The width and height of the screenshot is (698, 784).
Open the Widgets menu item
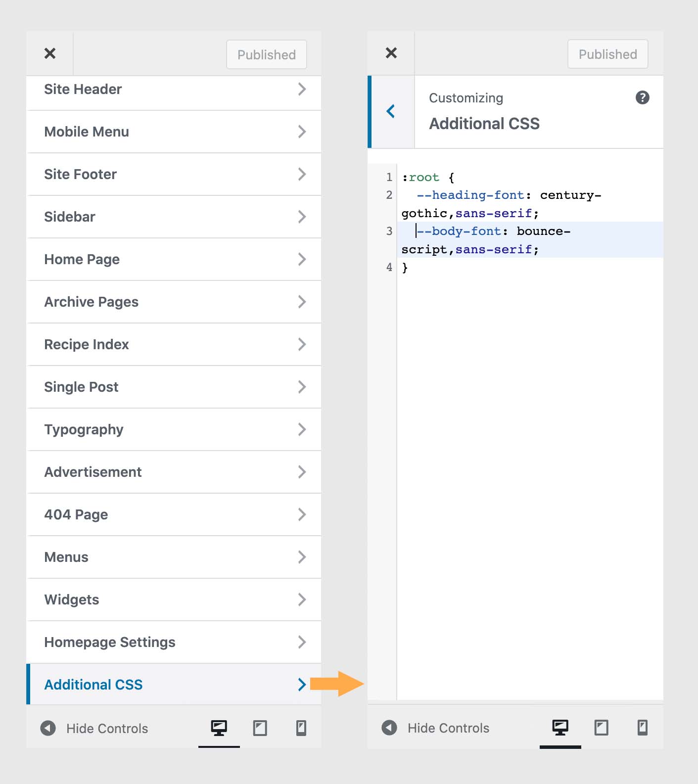tap(174, 600)
